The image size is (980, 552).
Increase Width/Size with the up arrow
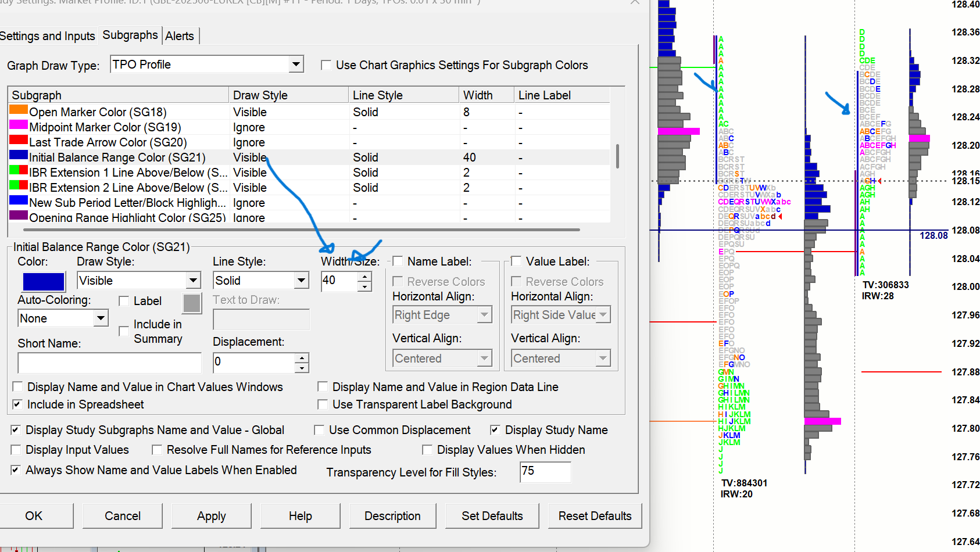(x=364, y=277)
